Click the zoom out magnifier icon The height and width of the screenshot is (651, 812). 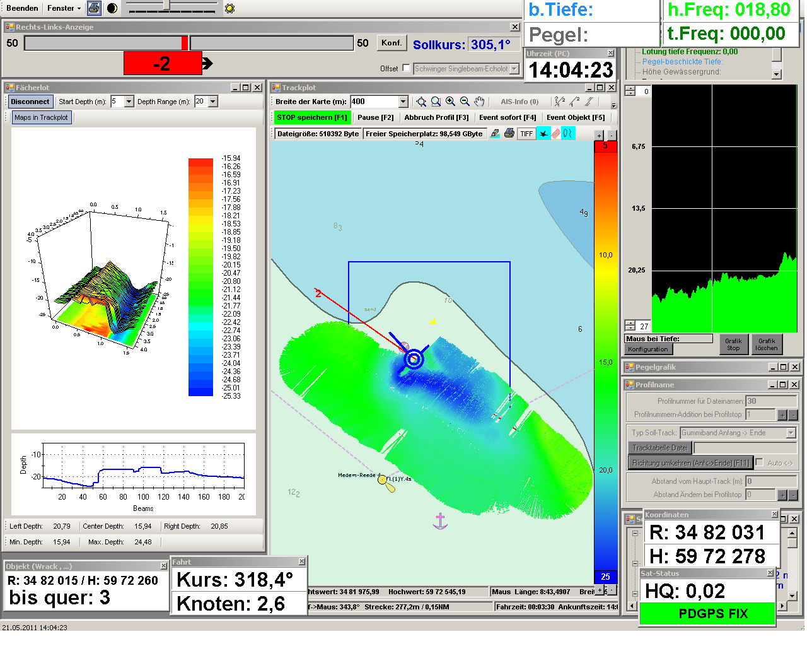tap(465, 102)
